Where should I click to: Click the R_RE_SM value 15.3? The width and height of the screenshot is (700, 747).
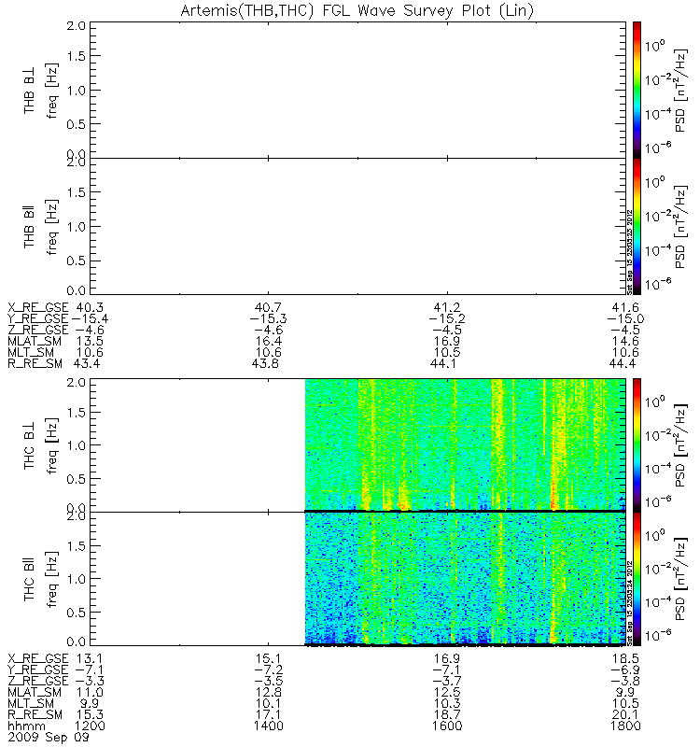pos(90,714)
